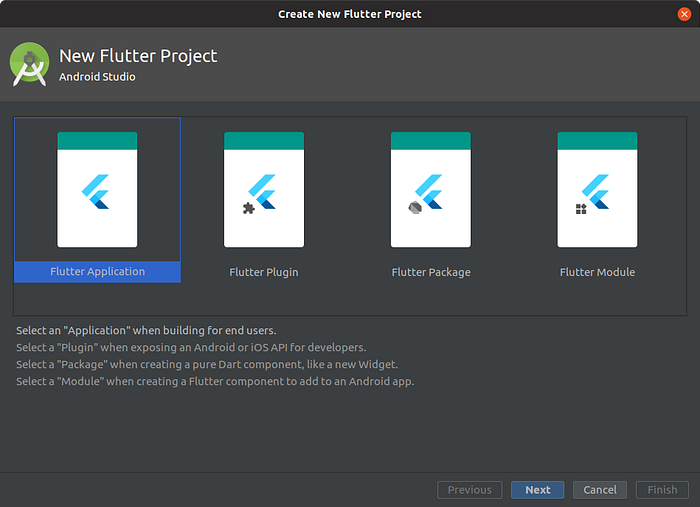Click the Flutter Module label
The width and height of the screenshot is (700, 507).
597,272
